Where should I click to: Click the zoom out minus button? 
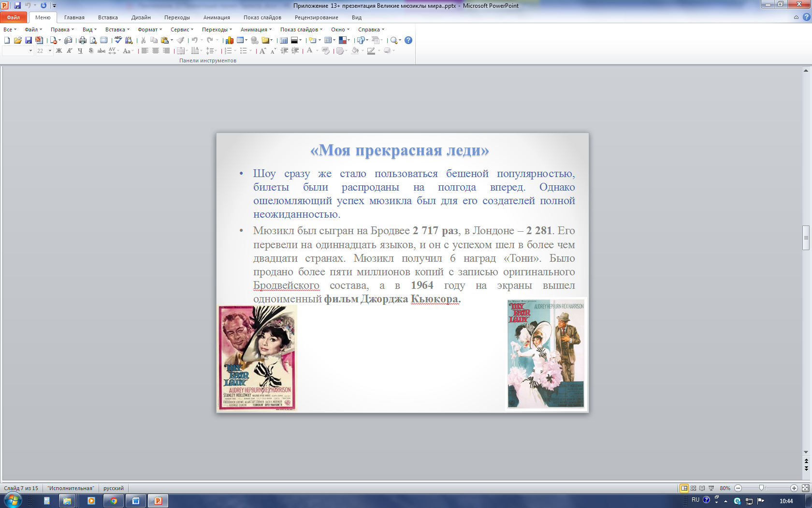(738, 488)
